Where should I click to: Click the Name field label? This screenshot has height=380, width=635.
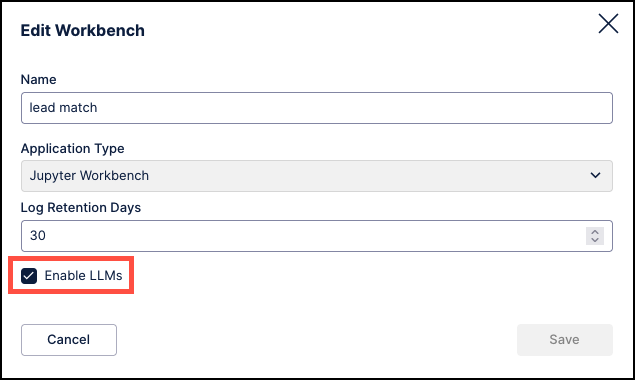38,79
